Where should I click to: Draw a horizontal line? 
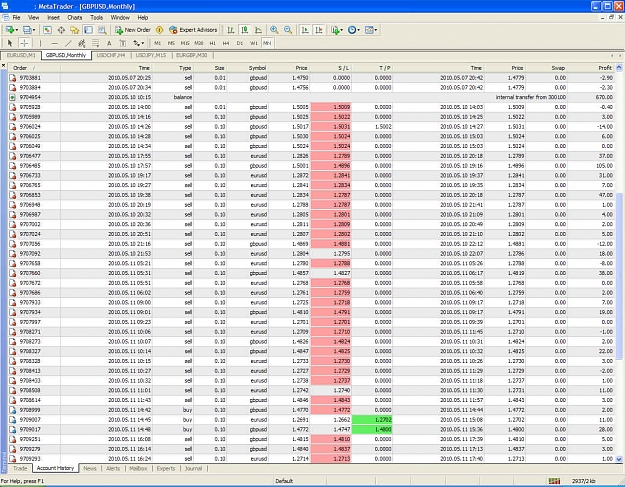pyautogui.click(x=55, y=43)
